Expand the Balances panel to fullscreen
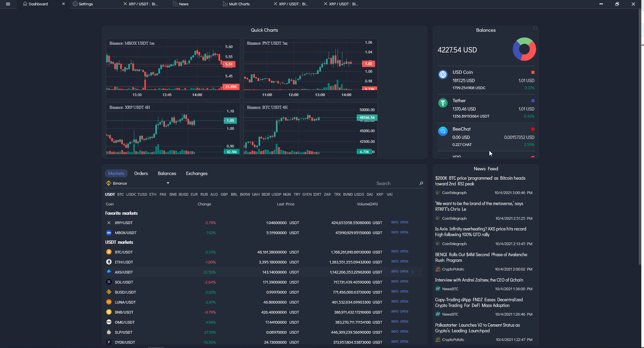This screenshot has width=644, height=348. click(x=535, y=28)
